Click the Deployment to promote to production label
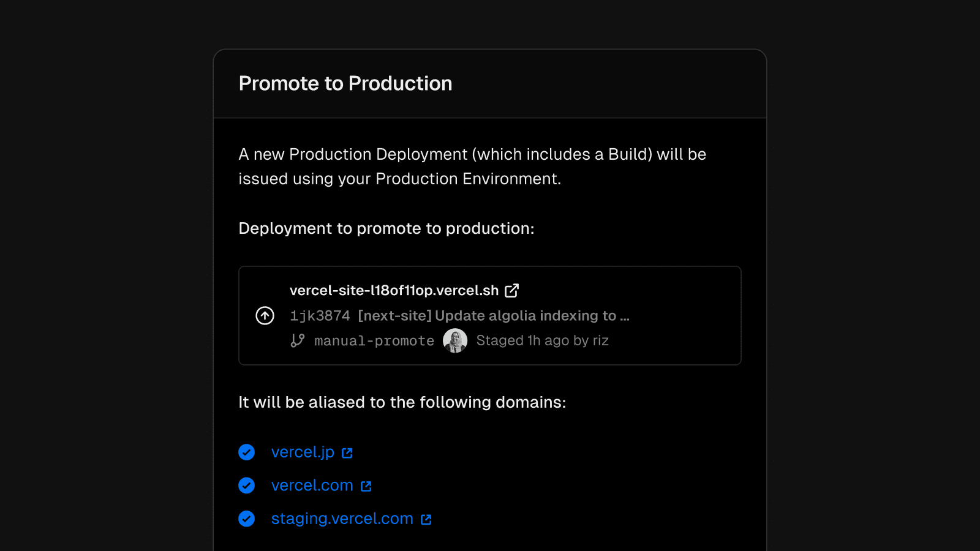 (386, 228)
